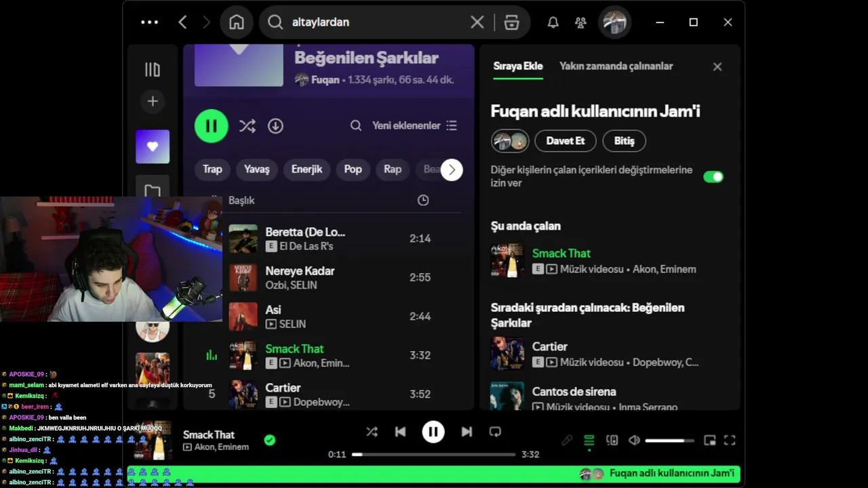Open the artist "El De Las R's"
The width and height of the screenshot is (868, 488).
(x=307, y=246)
